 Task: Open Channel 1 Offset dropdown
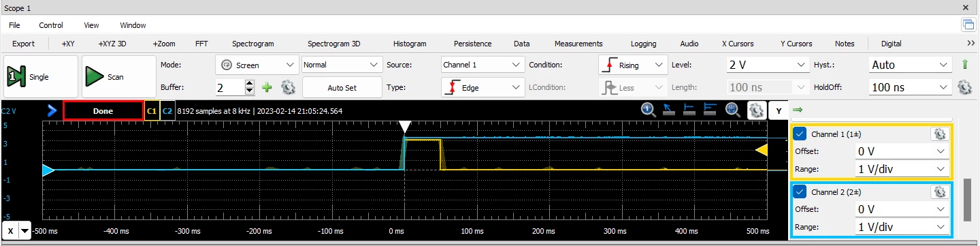pos(902,151)
